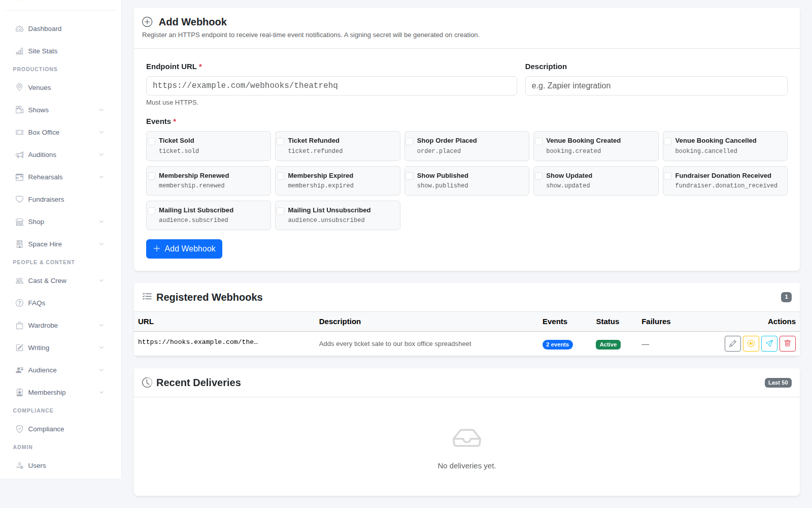Screen dimensions: 812x508
Task: Click the Dashboard sidebar icon
Action: point(19,29)
